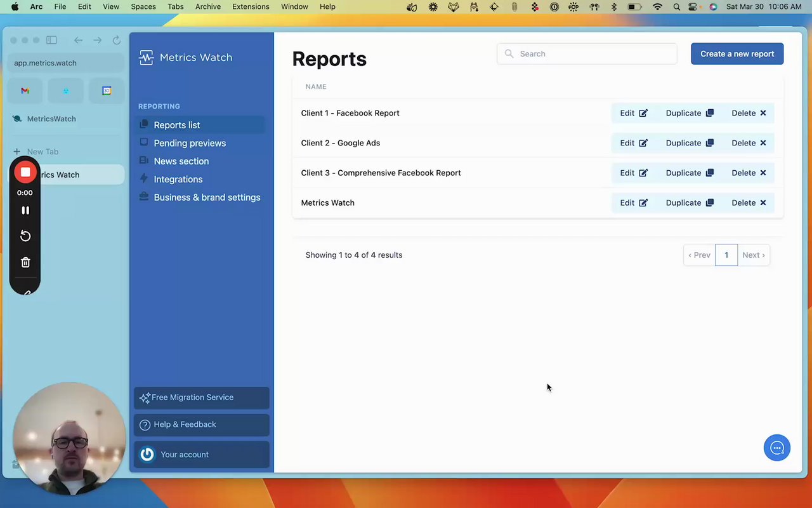Restart the recording with the circular arrow icon
The width and height of the screenshot is (812, 508).
coord(25,236)
